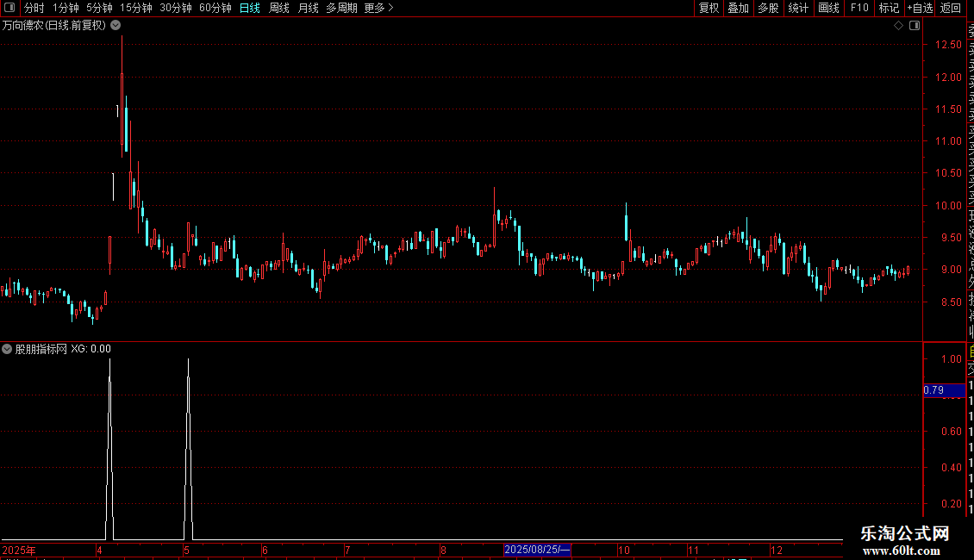Click month 6 marker on time axis

[x=265, y=550]
